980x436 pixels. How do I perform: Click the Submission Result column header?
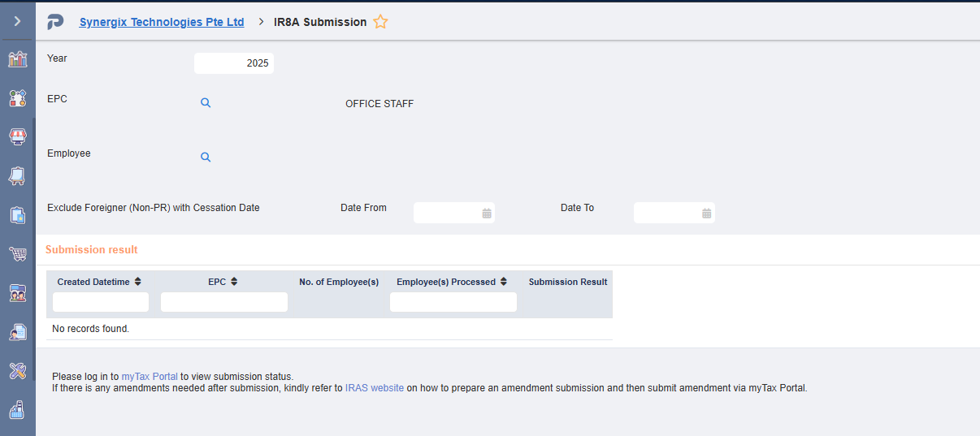click(568, 282)
